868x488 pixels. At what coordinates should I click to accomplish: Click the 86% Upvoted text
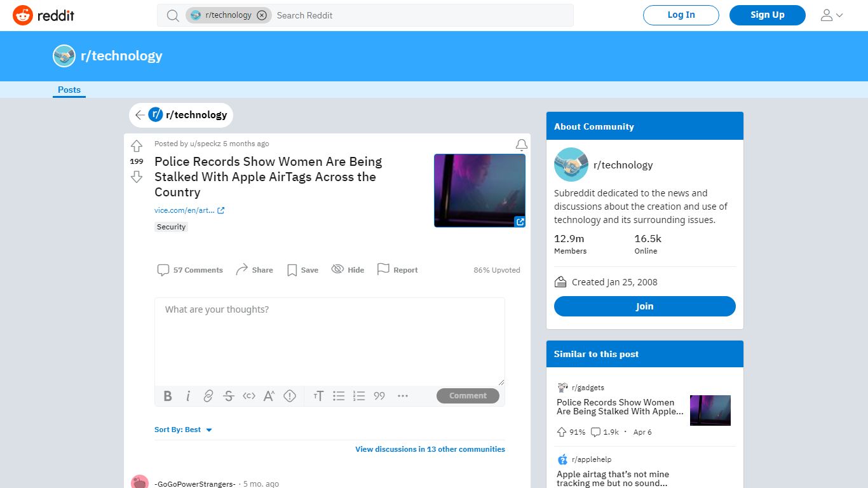[497, 270]
